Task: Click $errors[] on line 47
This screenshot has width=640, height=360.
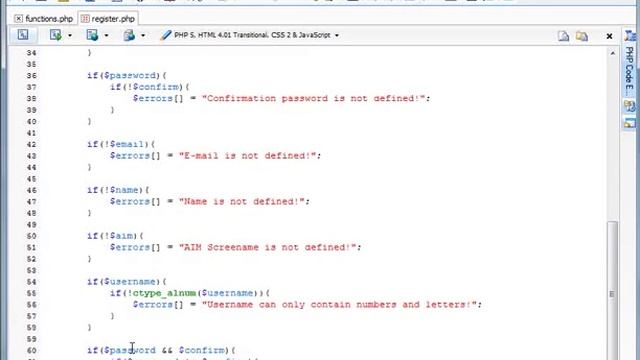Action: (135, 201)
